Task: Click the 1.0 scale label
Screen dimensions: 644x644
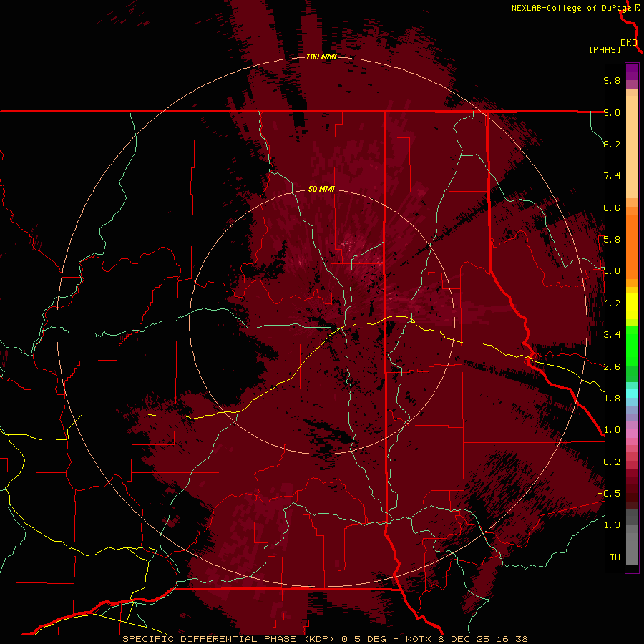Action: pos(612,430)
